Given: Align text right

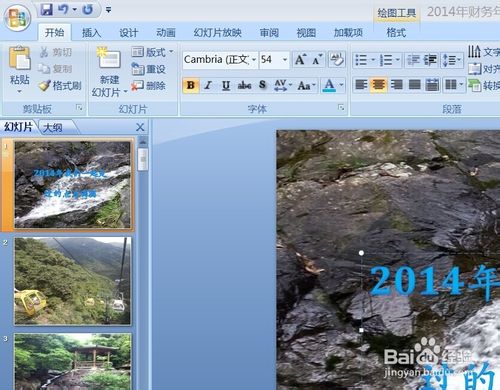Looking at the screenshot, I should click(x=397, y=85).
